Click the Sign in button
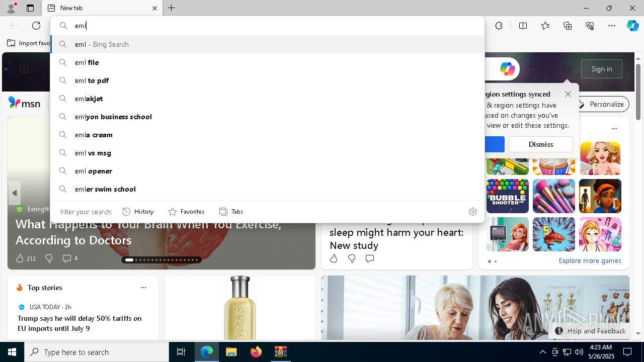This screenshot has width=644, height=362. point(602,69)
